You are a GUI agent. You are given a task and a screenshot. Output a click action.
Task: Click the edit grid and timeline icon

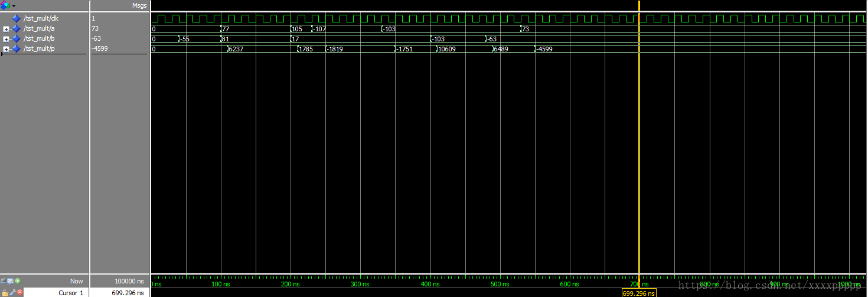coord(10,281)
